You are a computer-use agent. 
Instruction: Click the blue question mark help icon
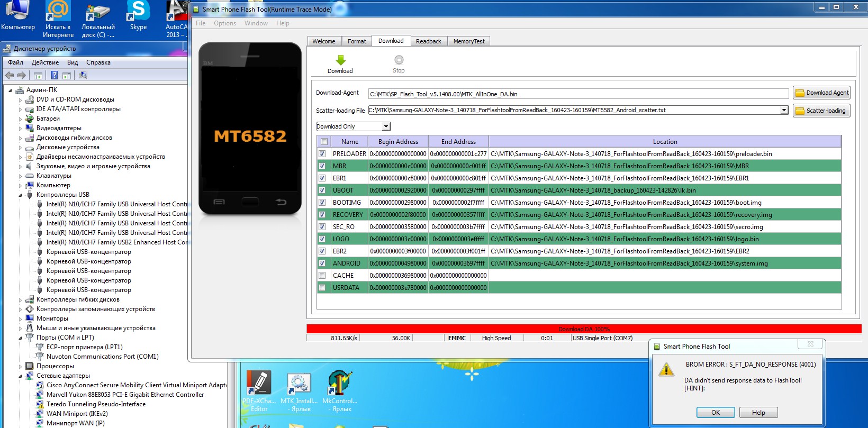pyautogui.click(x=54, y=75)
